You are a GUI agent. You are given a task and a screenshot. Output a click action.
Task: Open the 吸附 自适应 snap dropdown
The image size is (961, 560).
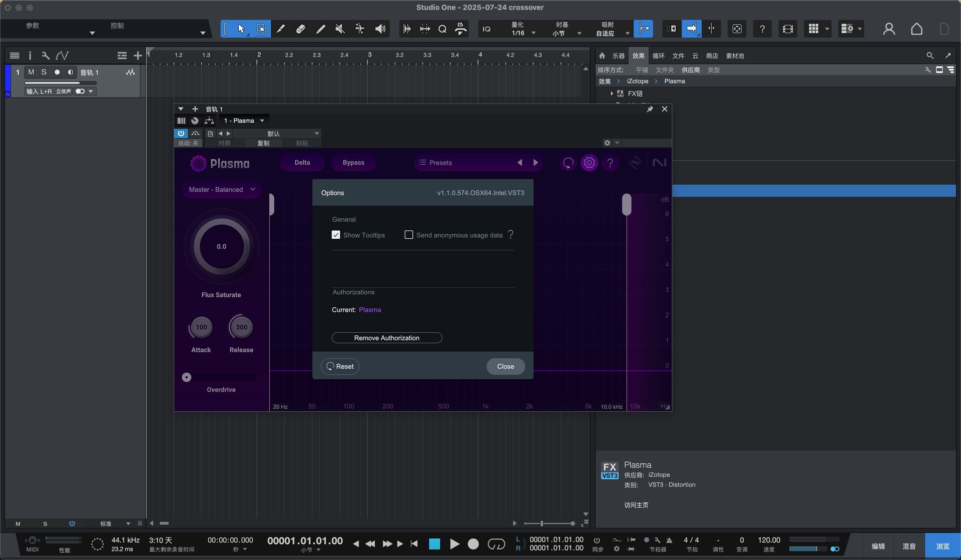coord(612,29)
